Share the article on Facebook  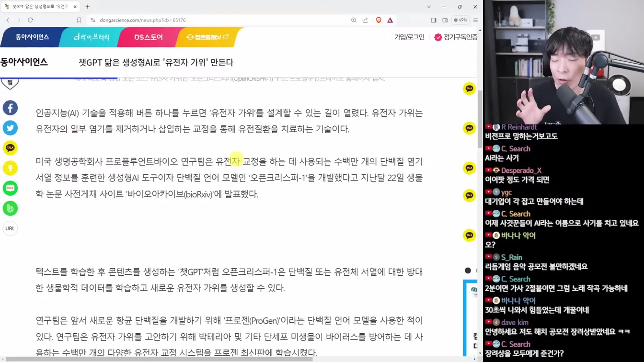[10, 108]
